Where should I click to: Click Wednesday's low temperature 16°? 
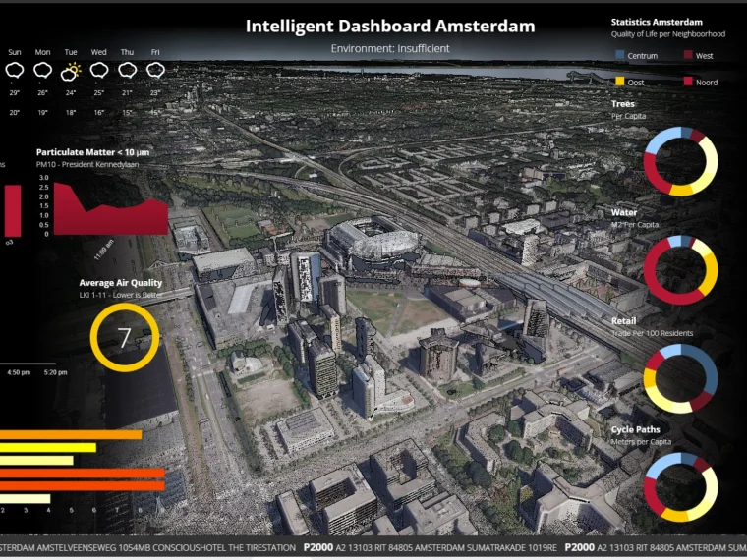tap(98, 113)
